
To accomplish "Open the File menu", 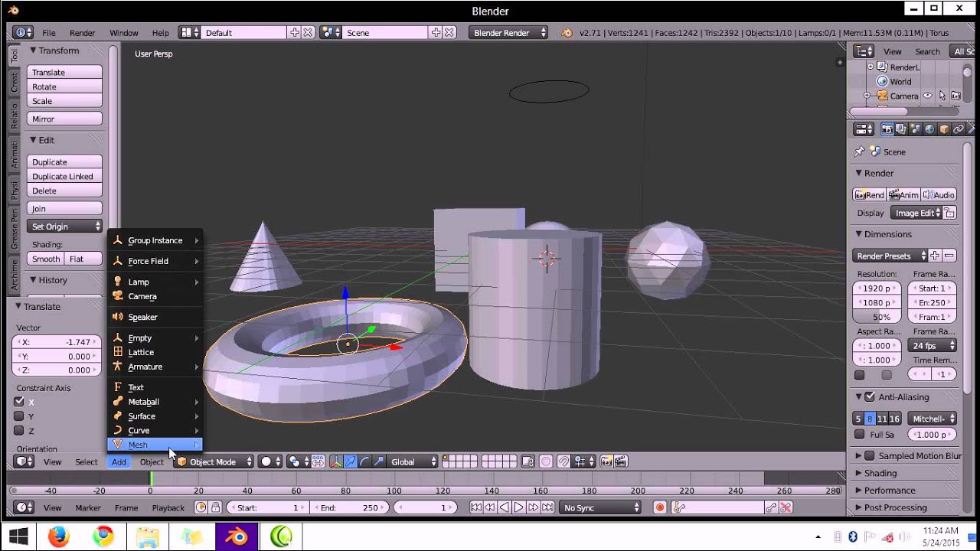I will (49, 33).
